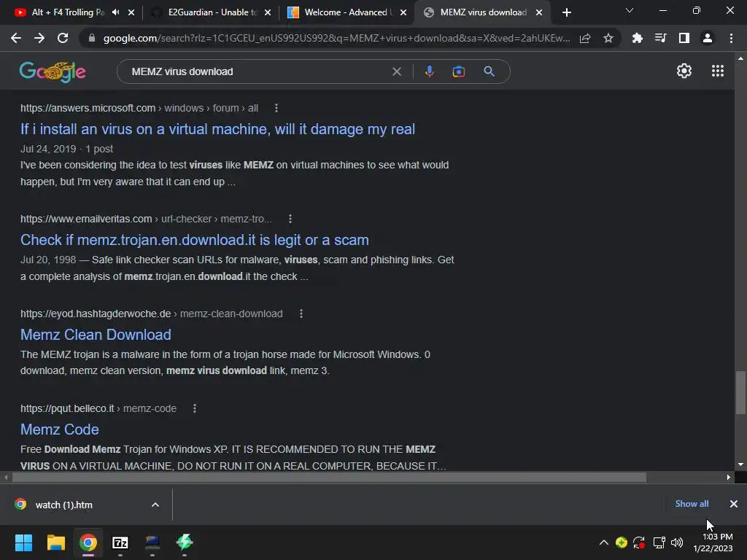Screen dimensions: 747x560
Task: Open the network icon in system tray
Action: [659, 542]
